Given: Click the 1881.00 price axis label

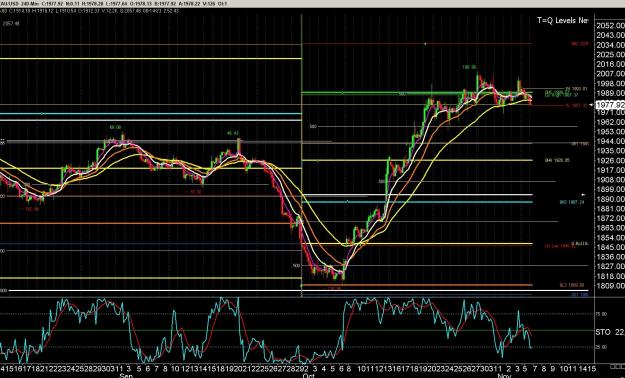Looking at the screenshot, I should click(x=611, y=209).
